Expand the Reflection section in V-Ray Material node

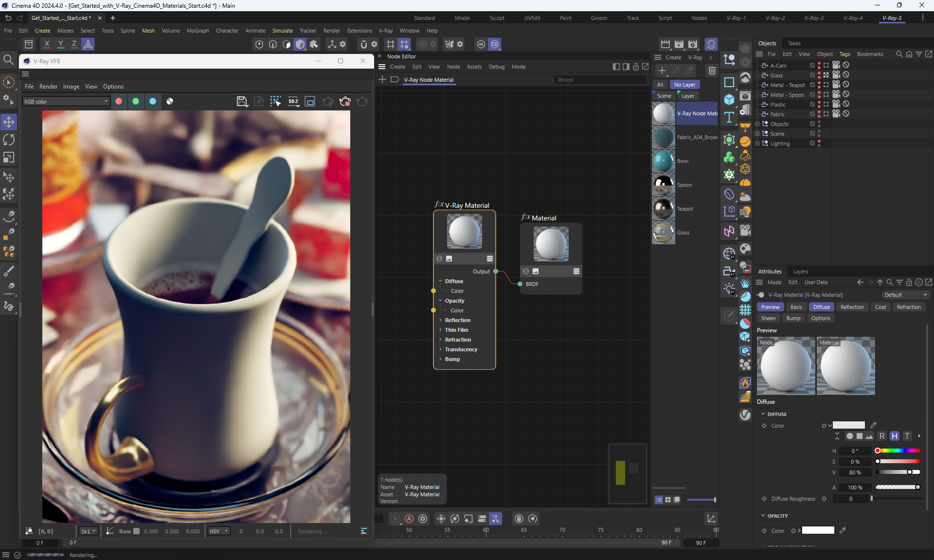pyautogui.click(x=441, y=320)
